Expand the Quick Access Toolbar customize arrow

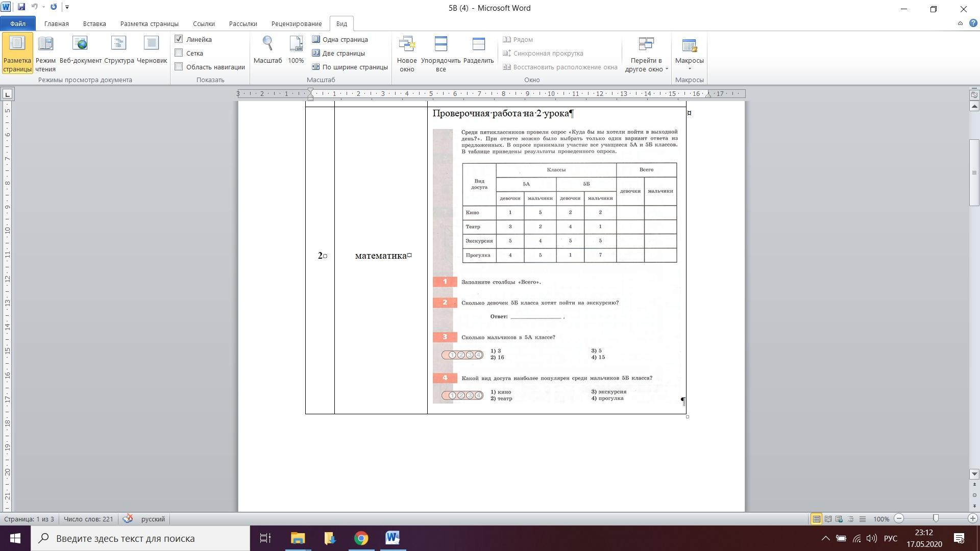coord(67,7)
